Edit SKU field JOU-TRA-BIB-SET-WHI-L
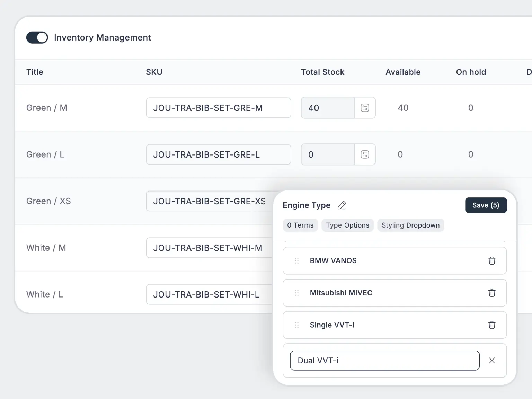The image size is (532, 399). (210, 294)
